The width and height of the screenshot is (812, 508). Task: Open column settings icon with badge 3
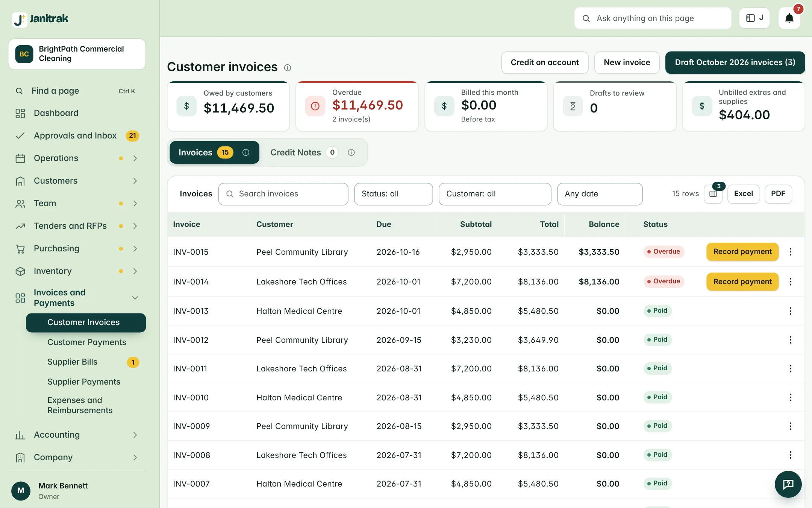[x=713, y=194]
